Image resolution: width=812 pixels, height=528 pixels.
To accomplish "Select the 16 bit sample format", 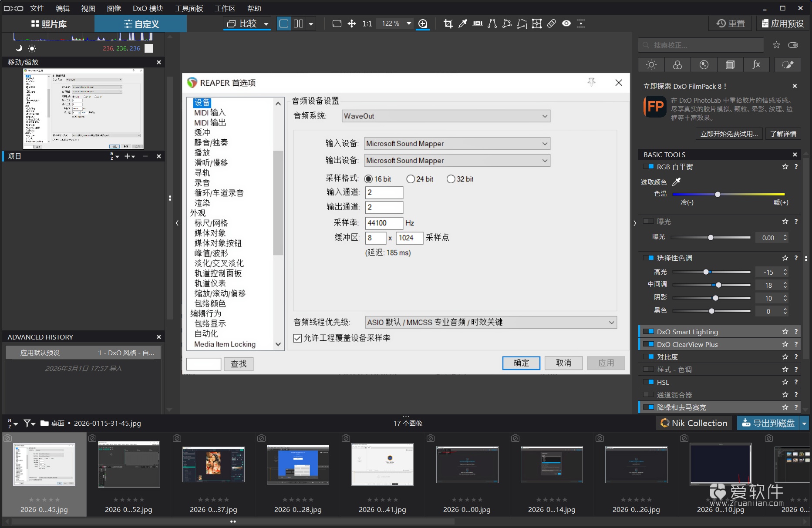I will [x=369, y=178].
